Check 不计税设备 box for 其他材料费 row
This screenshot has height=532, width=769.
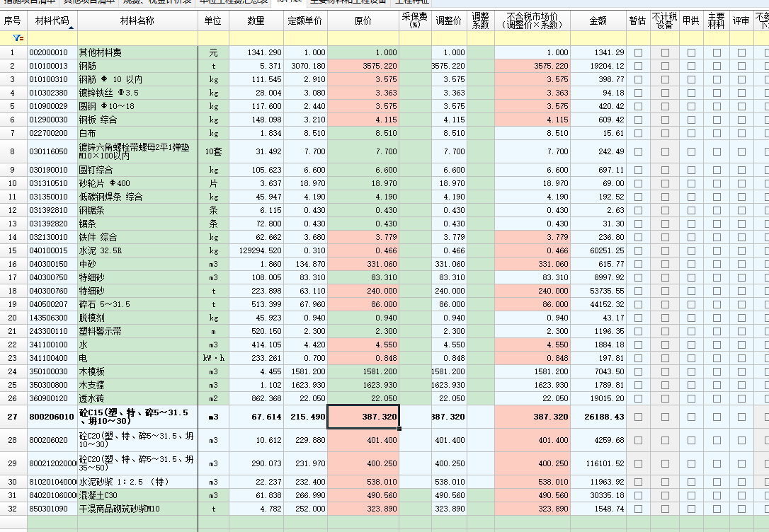click(665, 52)
